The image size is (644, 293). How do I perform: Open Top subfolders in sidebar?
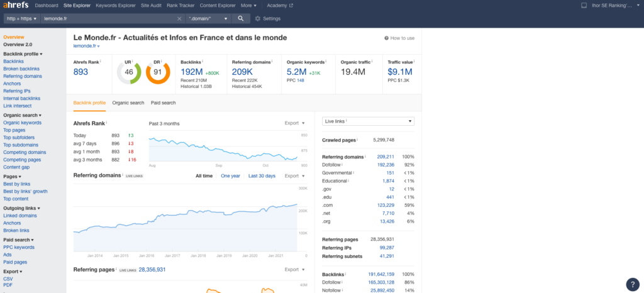19,138
